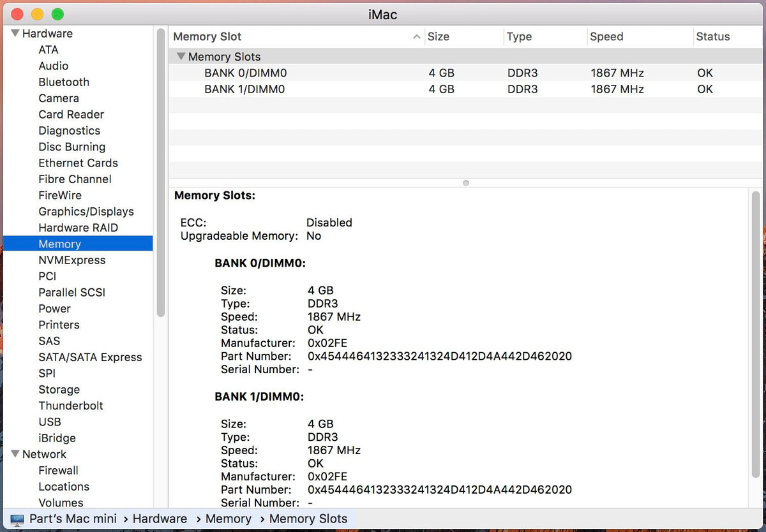766x532 pixels.
Task: Open USB hardware information
Action: [50, 422]
